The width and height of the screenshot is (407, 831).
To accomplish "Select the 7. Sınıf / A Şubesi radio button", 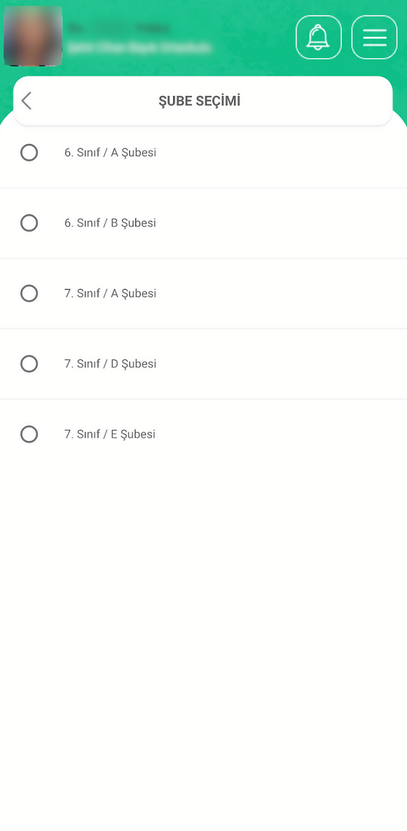I will click(x=29, y=294).
